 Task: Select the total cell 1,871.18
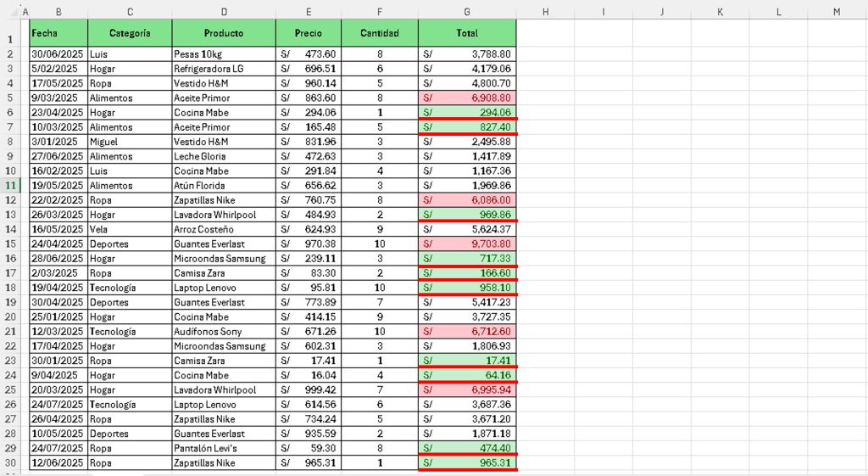click(x=467, y=434)
